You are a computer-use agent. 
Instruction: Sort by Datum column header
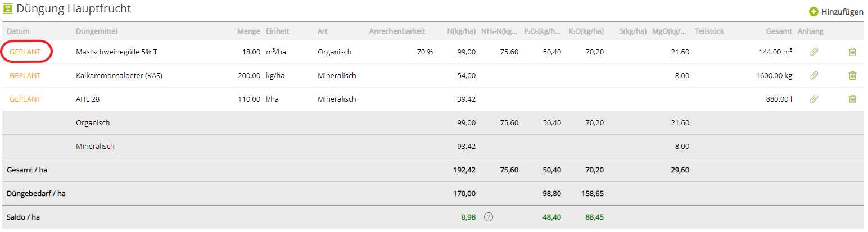click(x=19, y=31)
